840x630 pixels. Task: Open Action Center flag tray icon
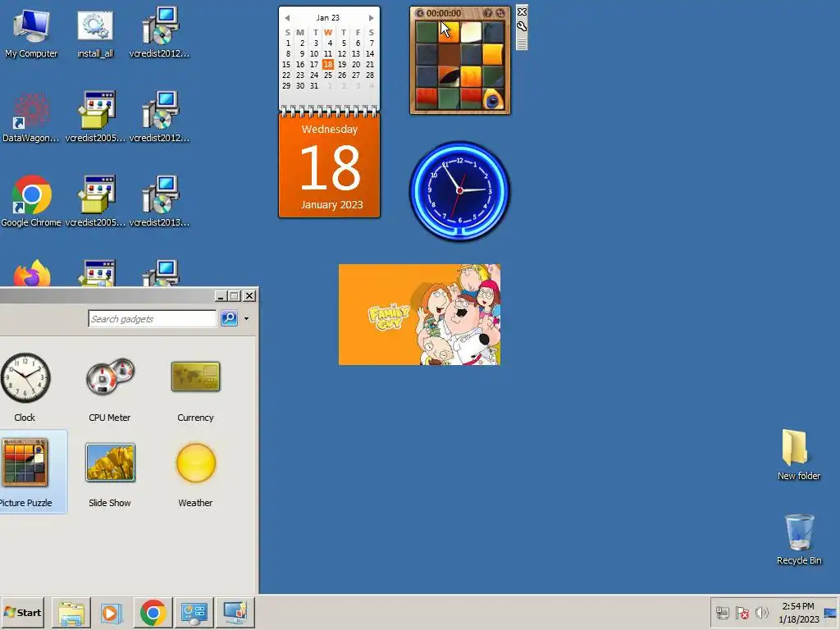click(742, 612)
